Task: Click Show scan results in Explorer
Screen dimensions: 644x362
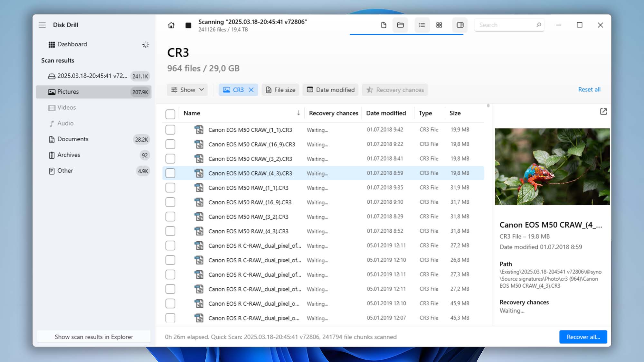Action: tap(94, 337)
